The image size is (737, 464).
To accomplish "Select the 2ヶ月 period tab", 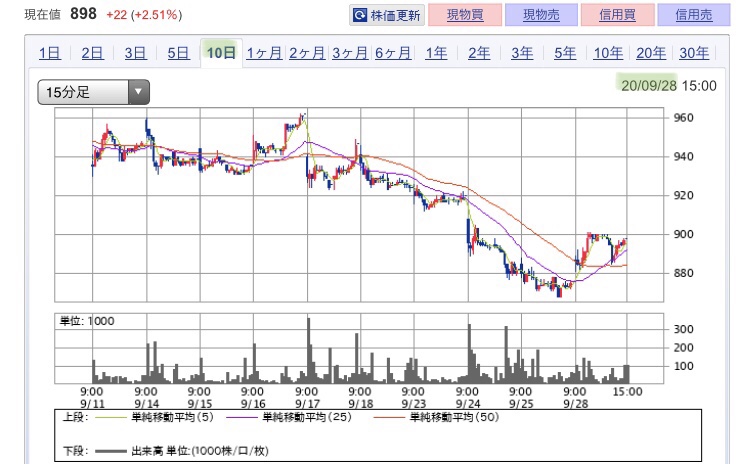I will click(x=307, y=53).
